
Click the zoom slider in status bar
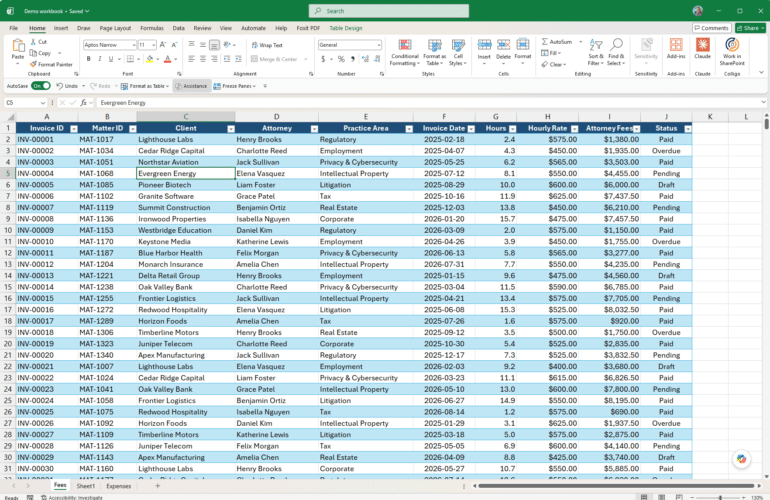[x=720, y=497]
